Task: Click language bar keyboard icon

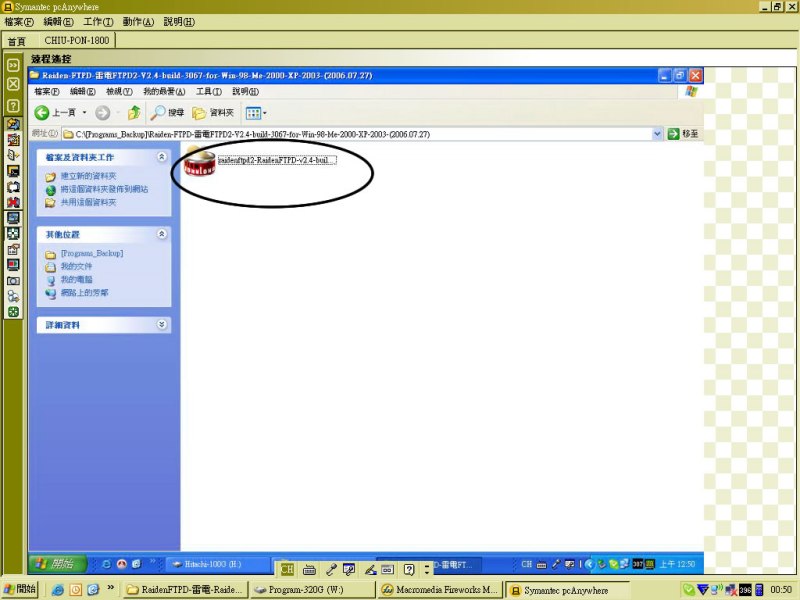Action: (x=309, y=569)
